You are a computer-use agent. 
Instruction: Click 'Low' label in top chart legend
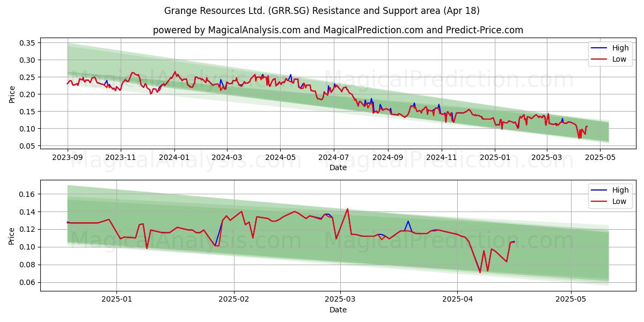click(619, 59)
